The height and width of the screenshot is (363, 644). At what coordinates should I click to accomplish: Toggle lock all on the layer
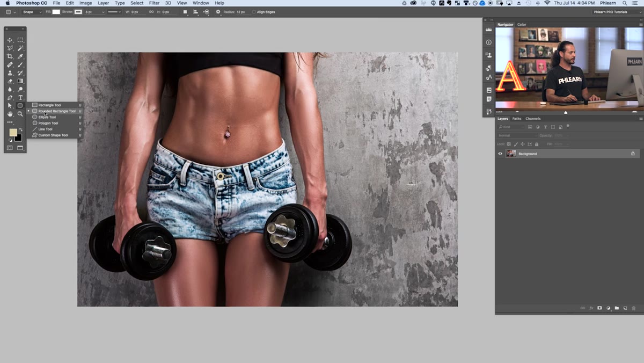point(537,144)
